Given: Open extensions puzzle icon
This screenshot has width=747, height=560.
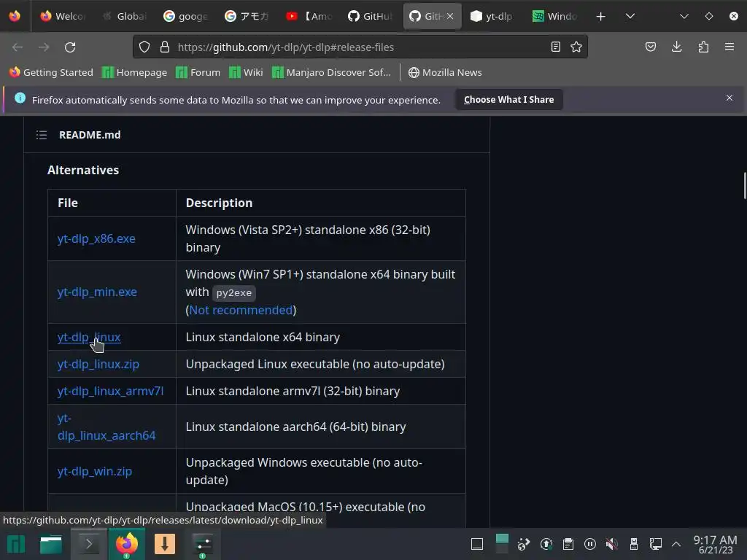Looking at the screenshot, I should click(703, 47).
